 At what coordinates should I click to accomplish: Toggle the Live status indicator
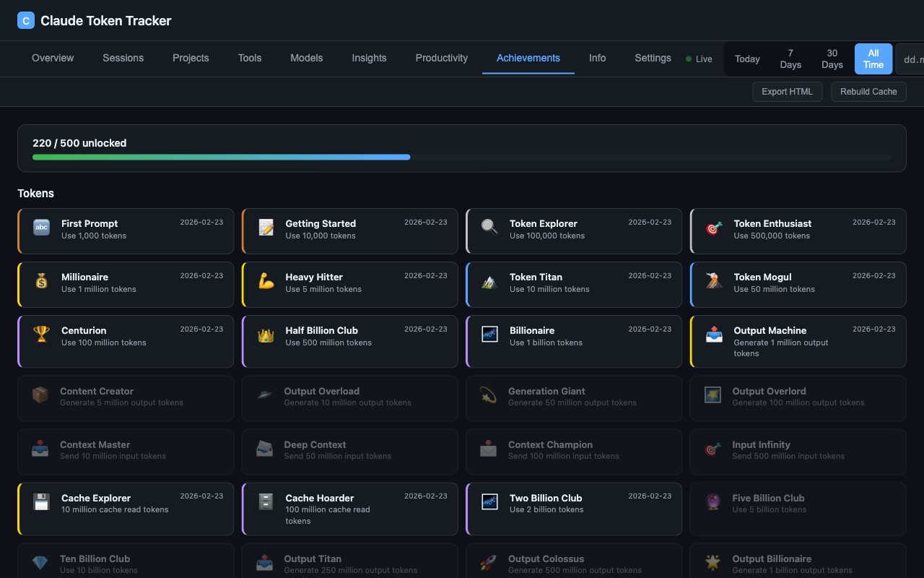point(699,59)
